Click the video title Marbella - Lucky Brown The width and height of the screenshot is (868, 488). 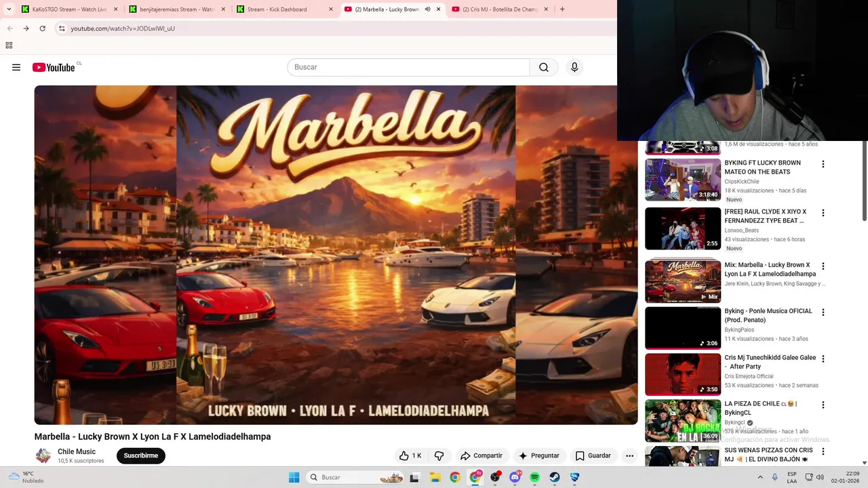(153, 436)
